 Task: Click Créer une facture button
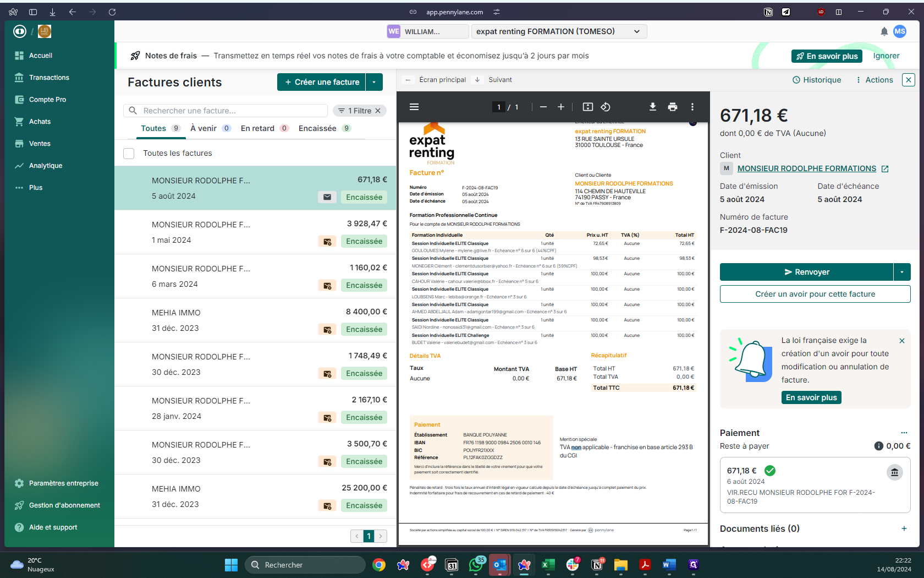[x=321, y=82]
